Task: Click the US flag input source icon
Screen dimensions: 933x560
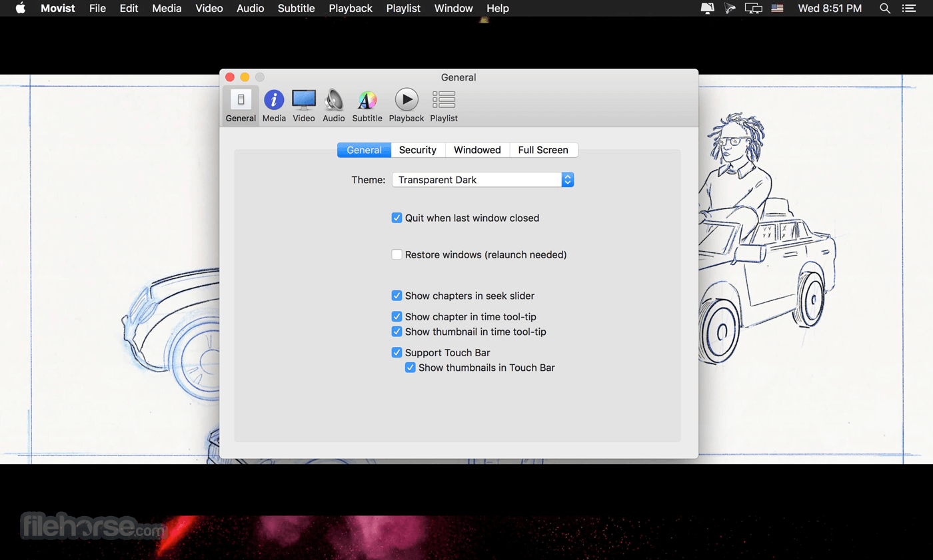Action: [x=777, y=9]
